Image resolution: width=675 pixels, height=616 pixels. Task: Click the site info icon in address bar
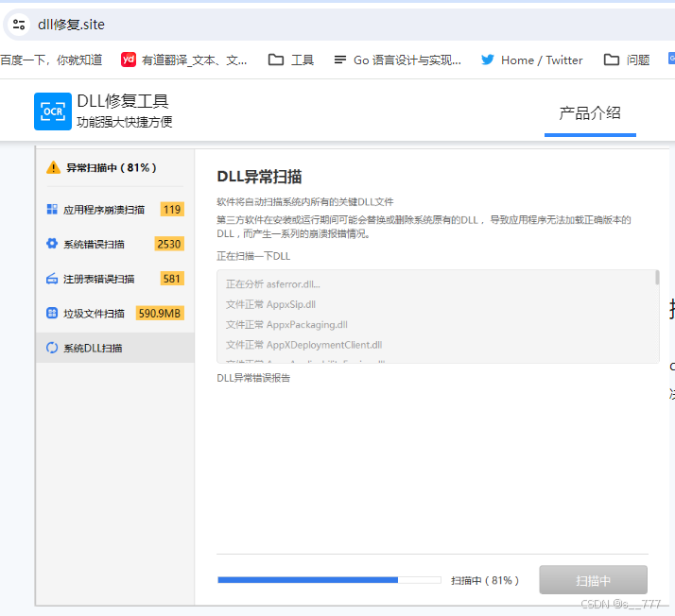coord(19,25)
